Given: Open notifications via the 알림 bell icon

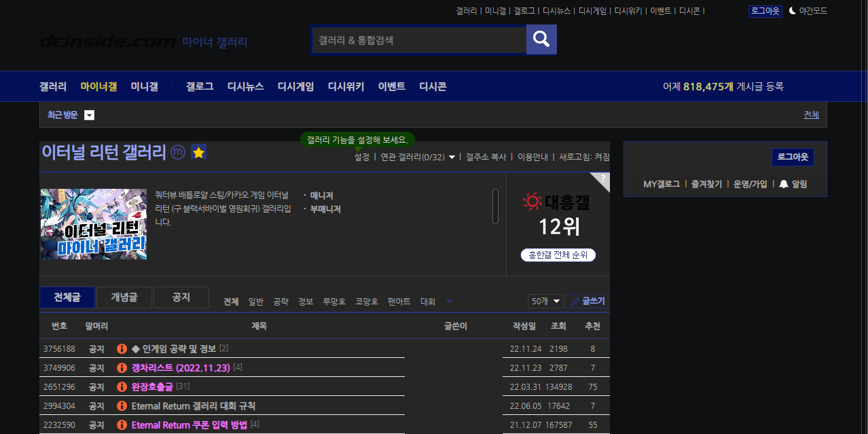Looking at the screenshot, I should tap(785, 184).
